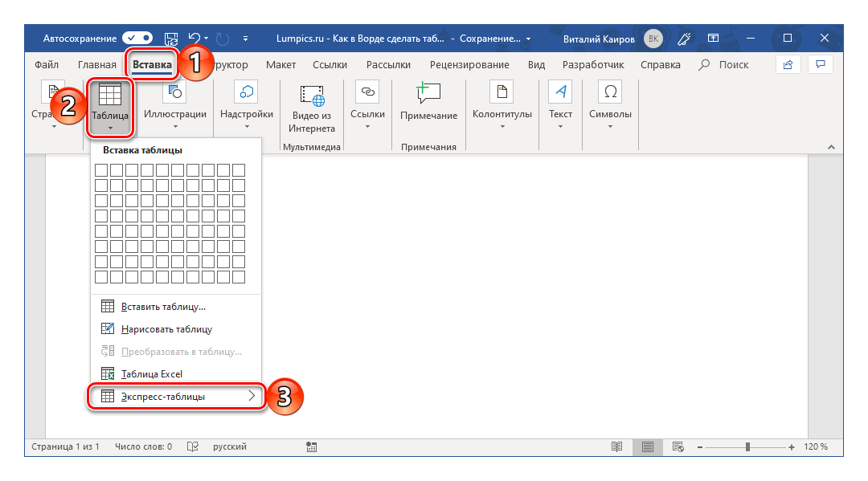Toggle the Автосохранение switch
Screen dimensions: 868x481
tap(137, 38)
